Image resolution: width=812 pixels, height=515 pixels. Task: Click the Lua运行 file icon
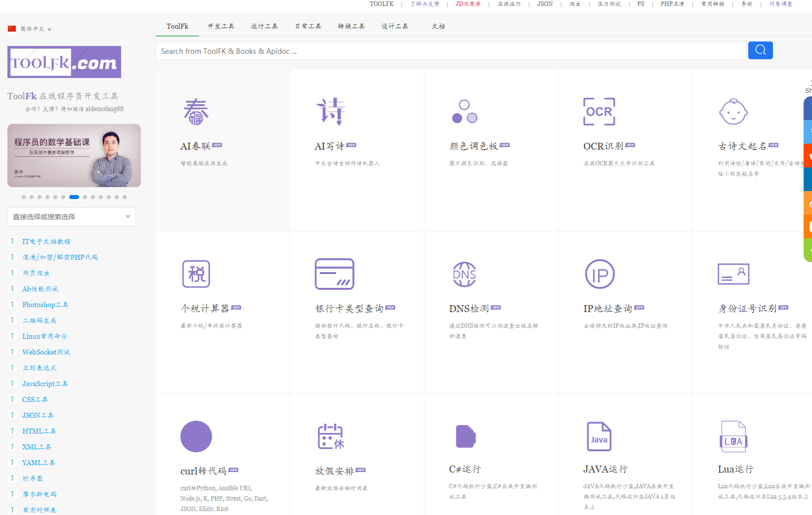[x=733, y=436]
